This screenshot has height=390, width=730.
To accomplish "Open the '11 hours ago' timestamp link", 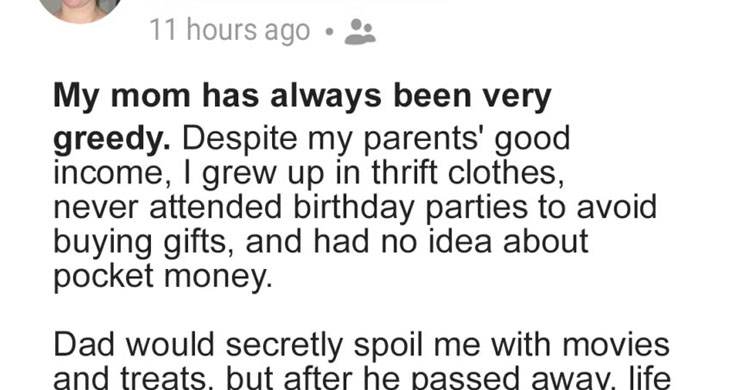I will pyautogui.click(x=230, y=31).
